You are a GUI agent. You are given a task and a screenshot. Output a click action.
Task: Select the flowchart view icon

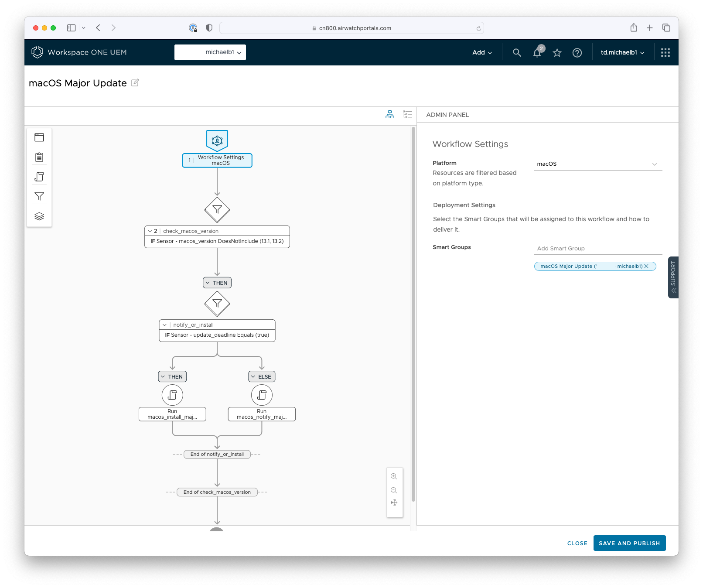tap(390, 114)
